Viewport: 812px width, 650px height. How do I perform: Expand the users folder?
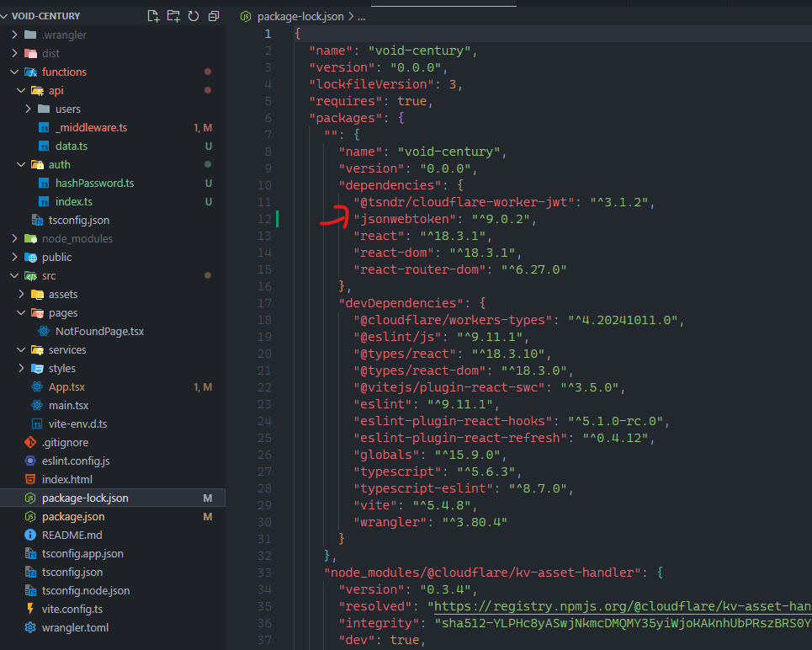point(28,109)
